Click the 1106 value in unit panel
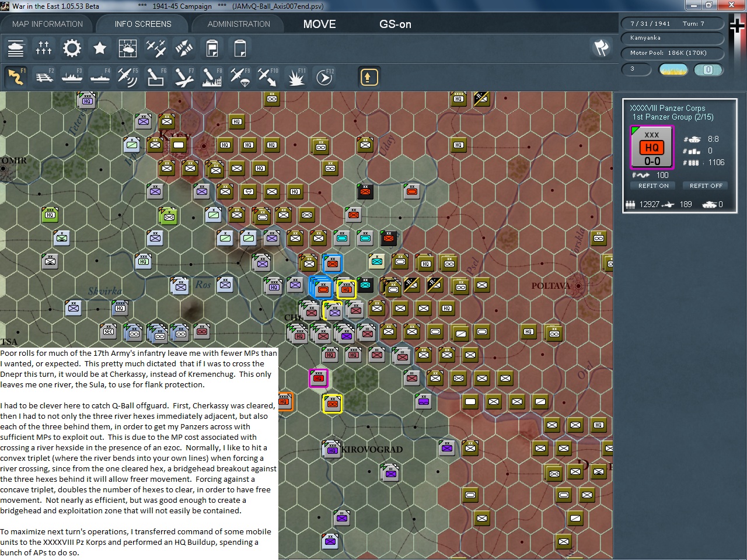This screenshot has width=747, height=560. point(716,163)
